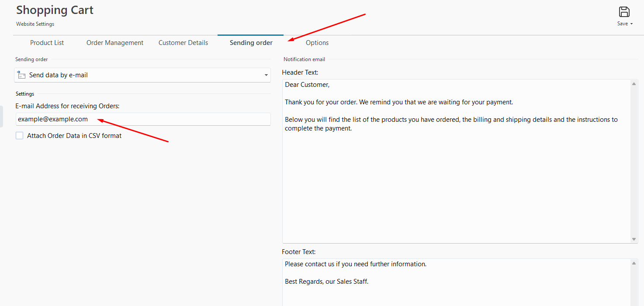Click Header Text scrollbar up arrow
The image size is (644, 306).
coord(634,84)
